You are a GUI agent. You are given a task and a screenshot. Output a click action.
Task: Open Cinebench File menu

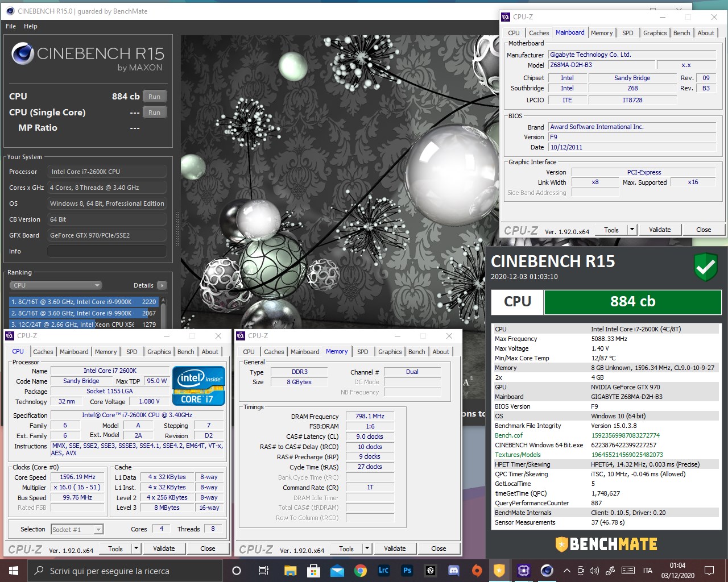click(11, 26)
